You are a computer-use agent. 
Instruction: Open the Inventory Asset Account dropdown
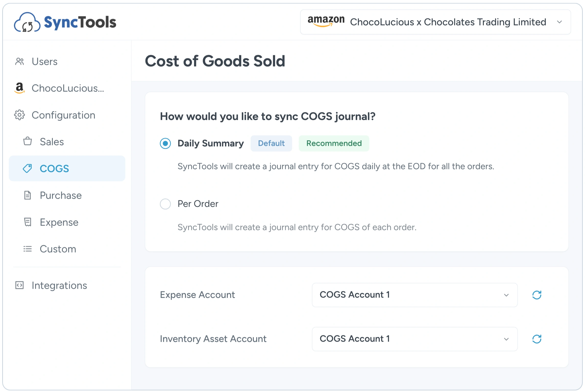coord(414,339)
